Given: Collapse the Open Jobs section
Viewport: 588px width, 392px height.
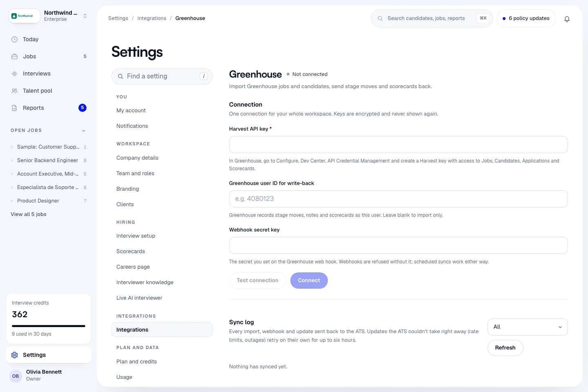Looking at the screenshot, I should click(84, 131).
